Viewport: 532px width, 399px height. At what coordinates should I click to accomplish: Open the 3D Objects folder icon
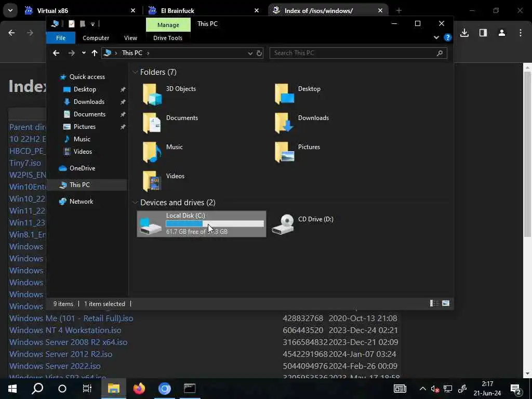click(x=152, y=95)
